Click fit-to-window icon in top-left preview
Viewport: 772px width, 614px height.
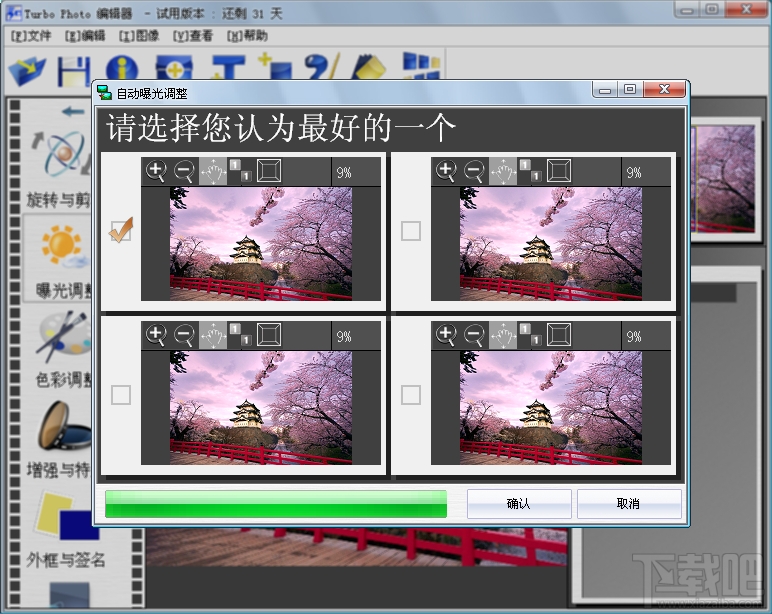(x=269, y=170)
